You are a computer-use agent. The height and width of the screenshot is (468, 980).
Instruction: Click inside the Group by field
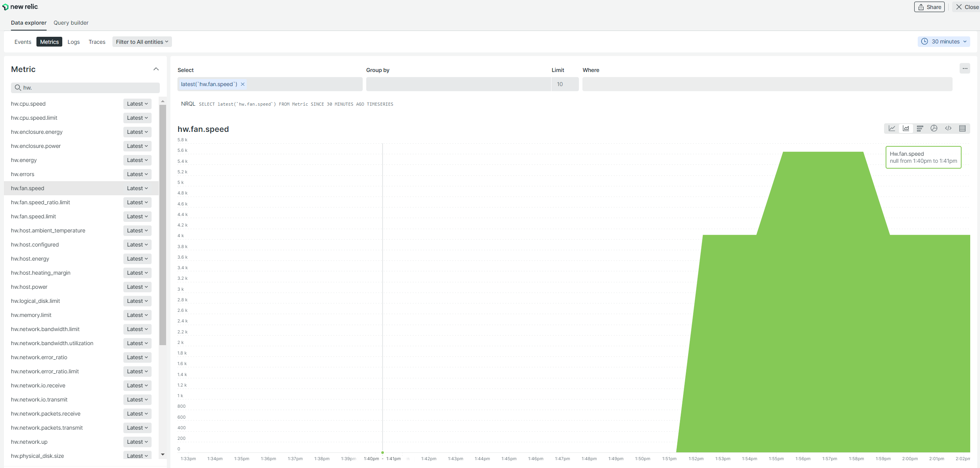[458, 84]
